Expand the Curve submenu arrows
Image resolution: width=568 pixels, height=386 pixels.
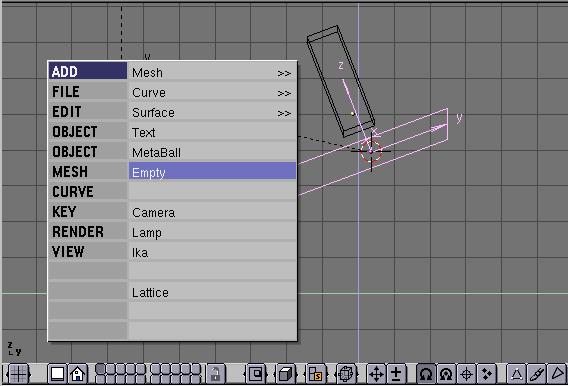click(284, 93)
